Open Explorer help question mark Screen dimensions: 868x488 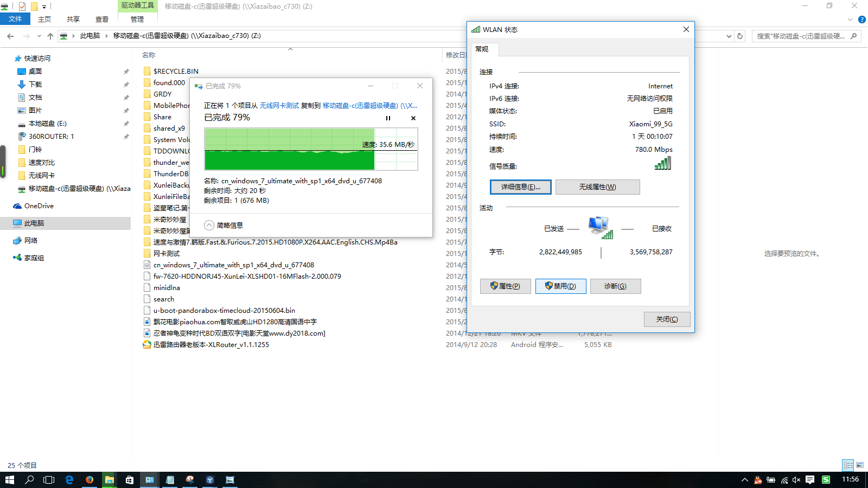pos(861,20)
